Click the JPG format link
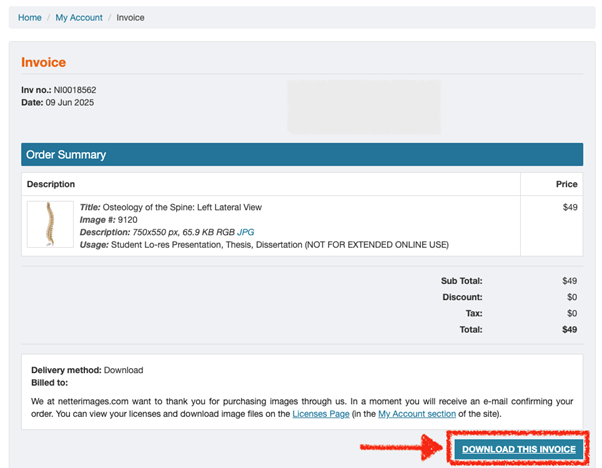The width and height of the screenshot is (602, 468). [x=245, y=232]
